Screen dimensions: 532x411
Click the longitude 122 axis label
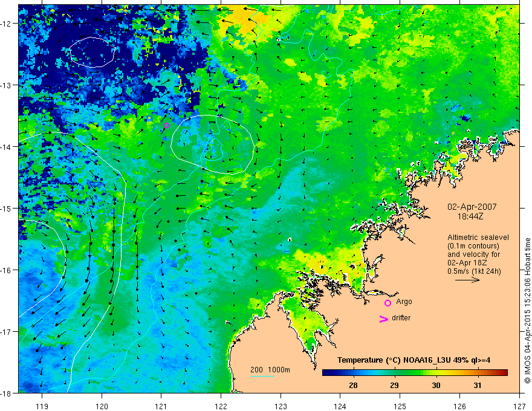(x=221, y=406)
